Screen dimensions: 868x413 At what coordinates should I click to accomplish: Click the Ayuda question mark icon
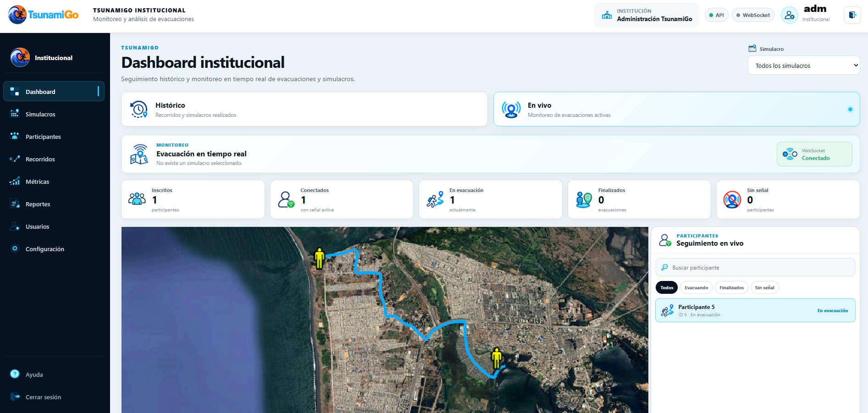tap(15, 374)
